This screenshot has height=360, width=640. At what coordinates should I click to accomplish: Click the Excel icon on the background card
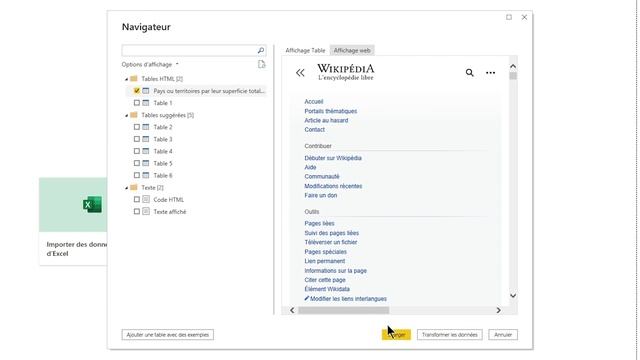[x=92, y=204]
